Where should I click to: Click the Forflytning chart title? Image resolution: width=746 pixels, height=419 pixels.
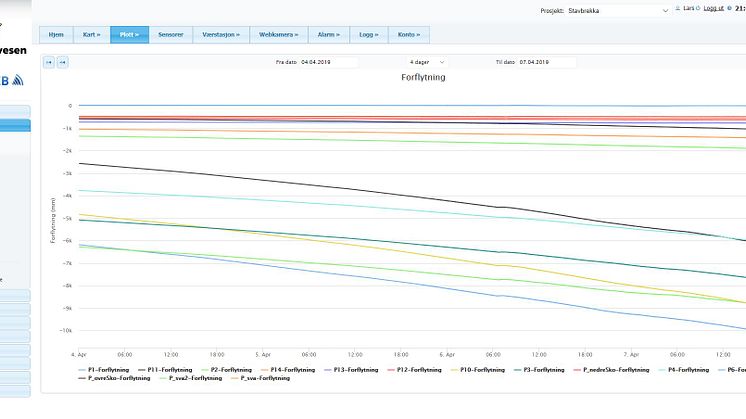point(423,78)
